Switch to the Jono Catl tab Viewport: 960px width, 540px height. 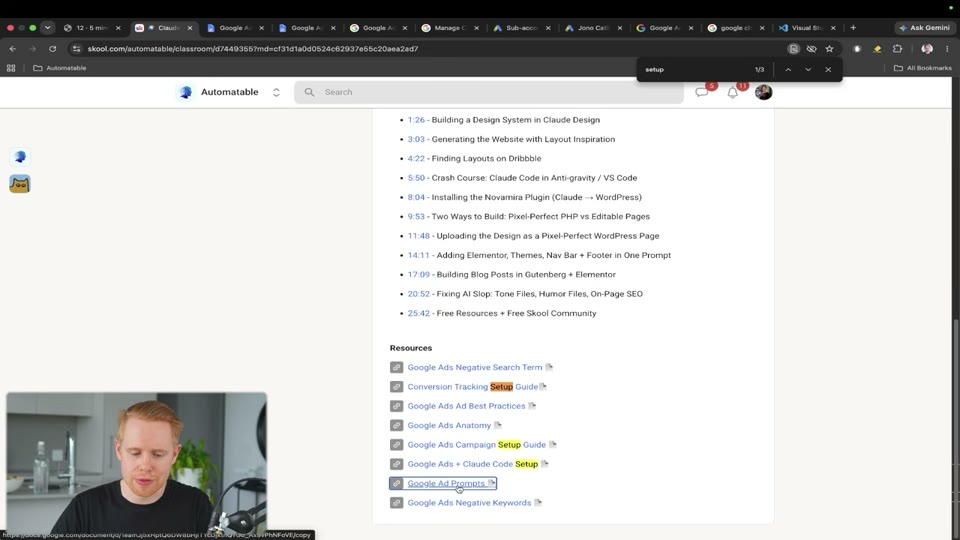(x=593, y=28)
